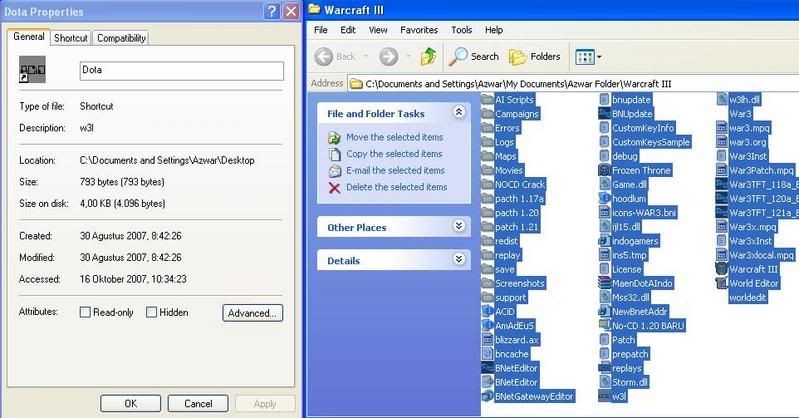Click Cancel in Dota Properties
Image resolution: width=799 pixels, height=418 pixels.
click(198, 404)
